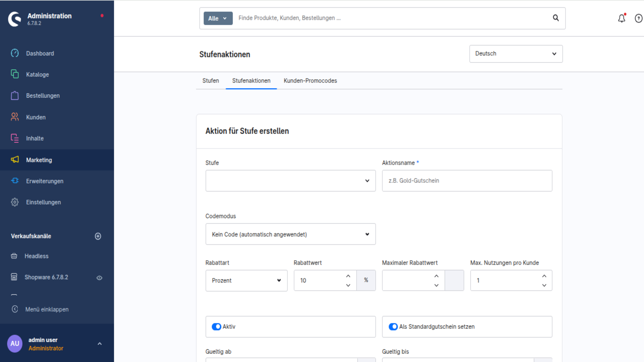644x362 pixels.
Task: Click the Erweiterungen plug icon
Action: pos(15,181)
